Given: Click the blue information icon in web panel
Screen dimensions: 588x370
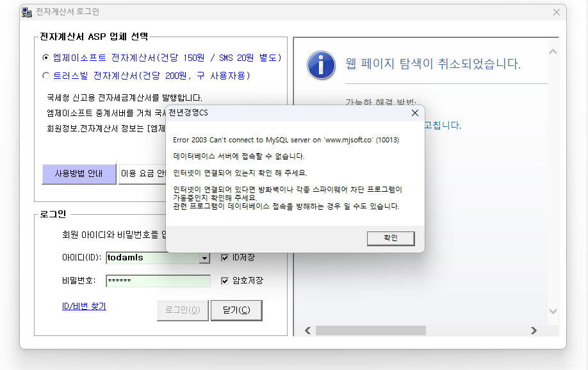Looking at the screenshot, I should 321,65.
